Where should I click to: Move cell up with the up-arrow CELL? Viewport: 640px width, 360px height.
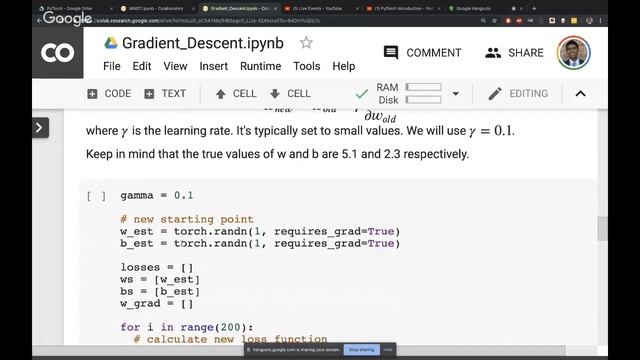(x=236, y=94)
